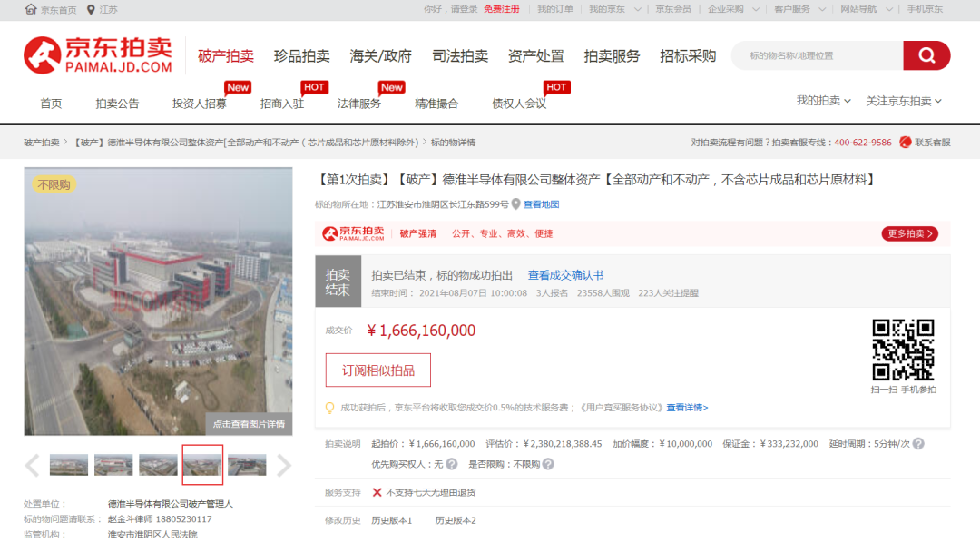Open 历史版本1 link
Image resolution: width=980 pixels, height=553 pixels.
pyautogui.click(x=392, y=520)
